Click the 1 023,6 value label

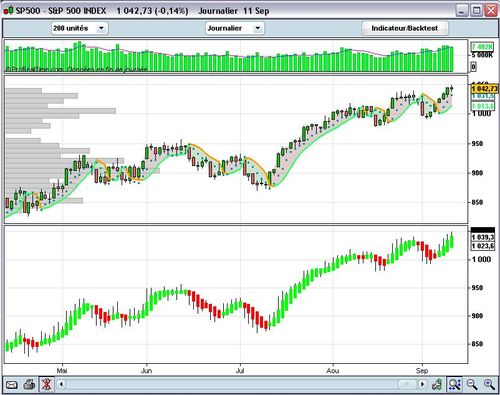coord(483,246)
